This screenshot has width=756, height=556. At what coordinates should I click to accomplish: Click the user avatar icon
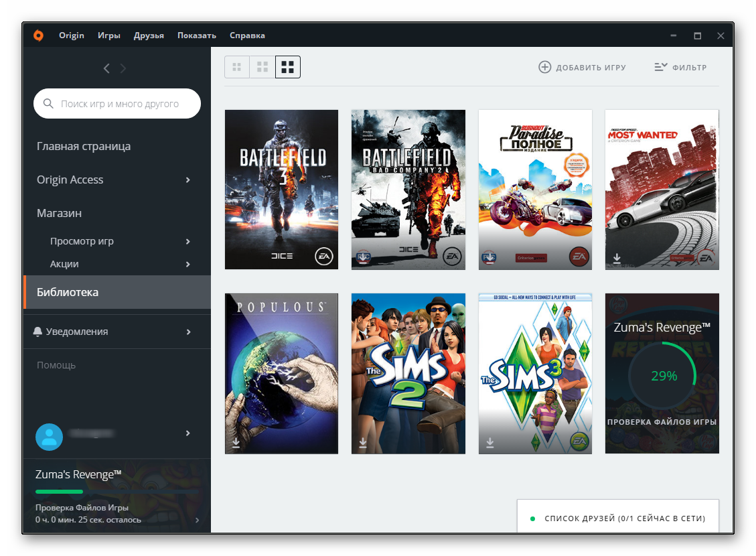click(49, 437)
